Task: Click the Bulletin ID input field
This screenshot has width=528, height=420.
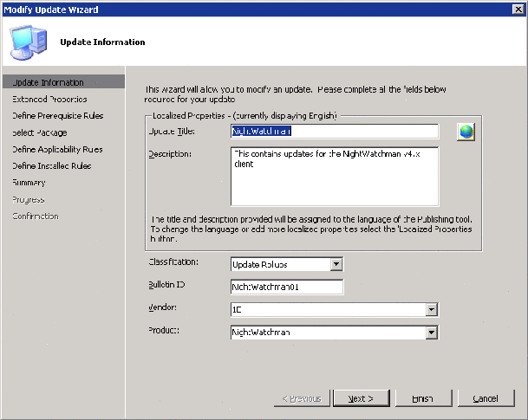Action: coord(287,287)
